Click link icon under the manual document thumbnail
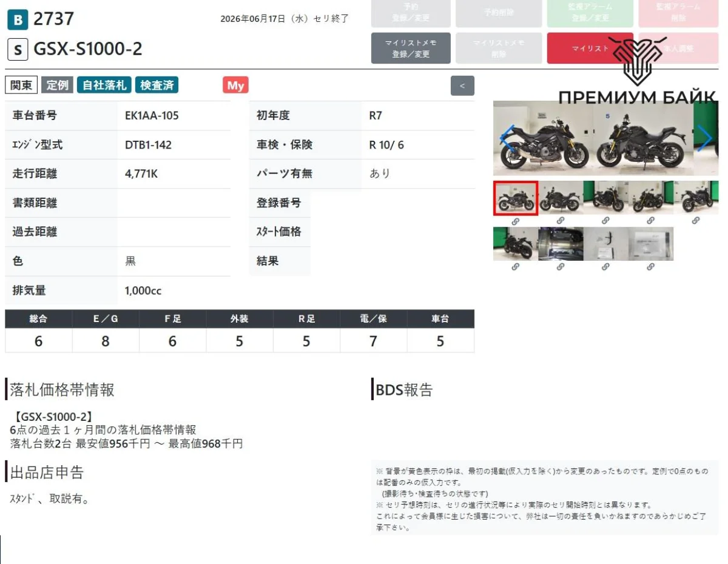Screen dimensions: 728x564 (651, 267)
